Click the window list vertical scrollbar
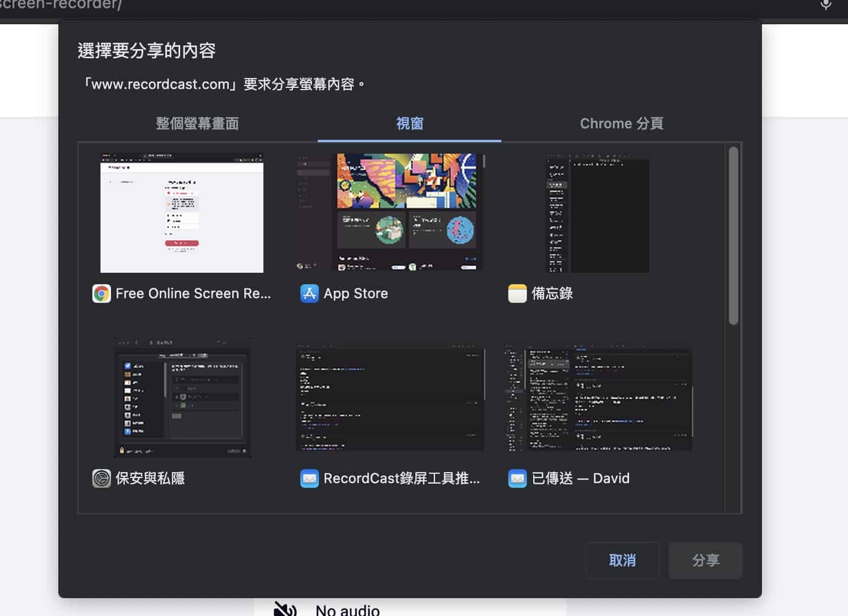Screen dimensions: 848x616 (x=734, y=236)
